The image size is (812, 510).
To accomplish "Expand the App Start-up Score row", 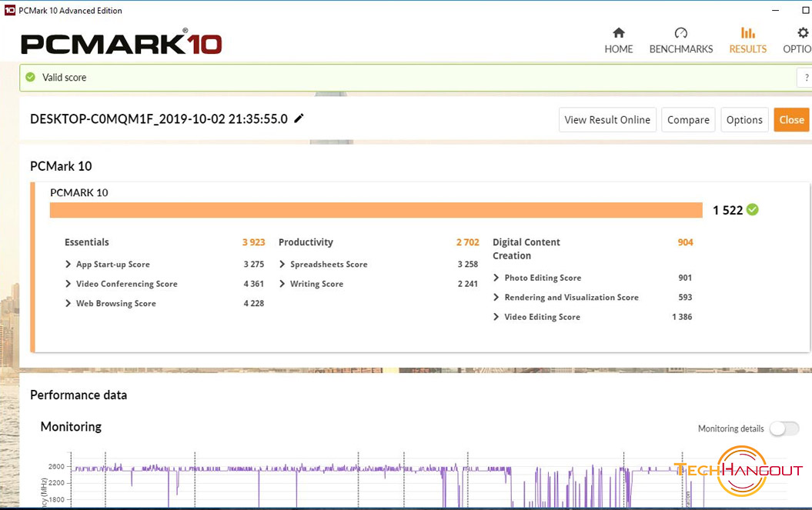I will (69, 264).
